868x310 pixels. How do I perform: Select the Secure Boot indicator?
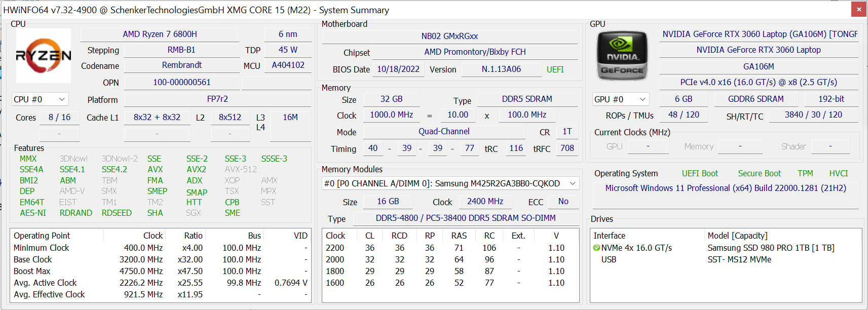(759, 173)
